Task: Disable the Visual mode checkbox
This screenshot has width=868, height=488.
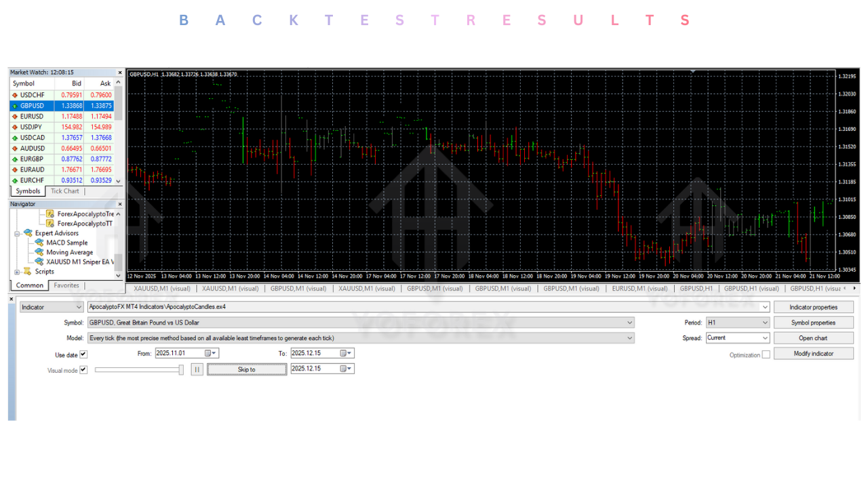Action: (83, 369)
